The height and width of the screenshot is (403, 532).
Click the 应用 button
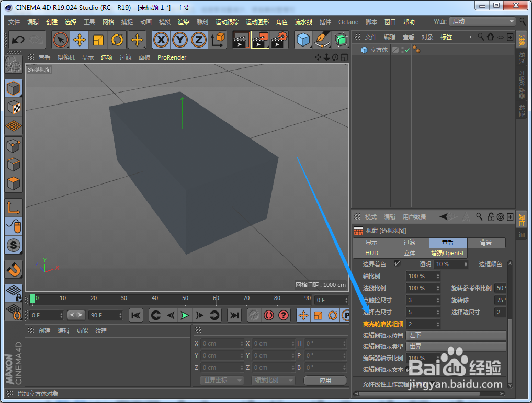pyautogui.click(x=325, y=381)
